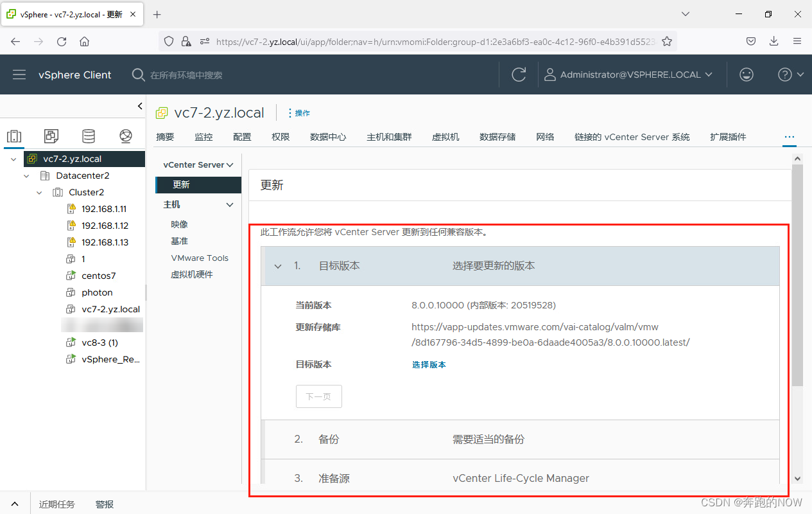
Task: Open browser downloads panel
Action: coord(774,41)
